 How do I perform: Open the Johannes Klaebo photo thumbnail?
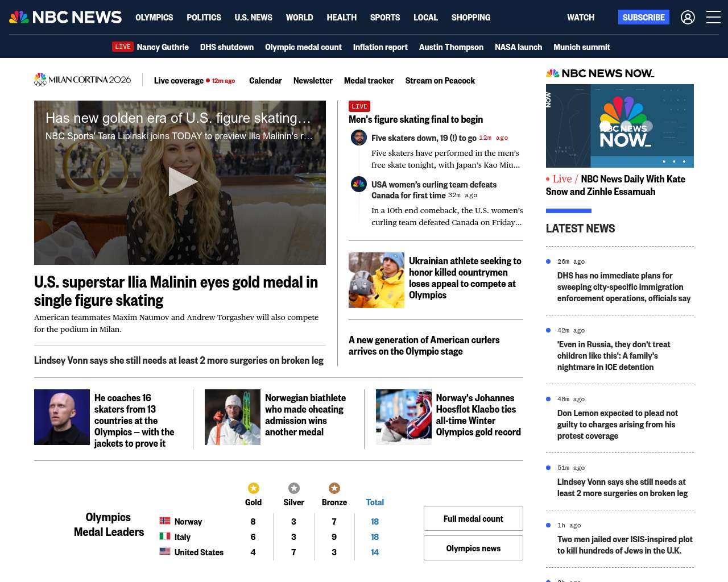pyautogui.click(x=404, y=417)
